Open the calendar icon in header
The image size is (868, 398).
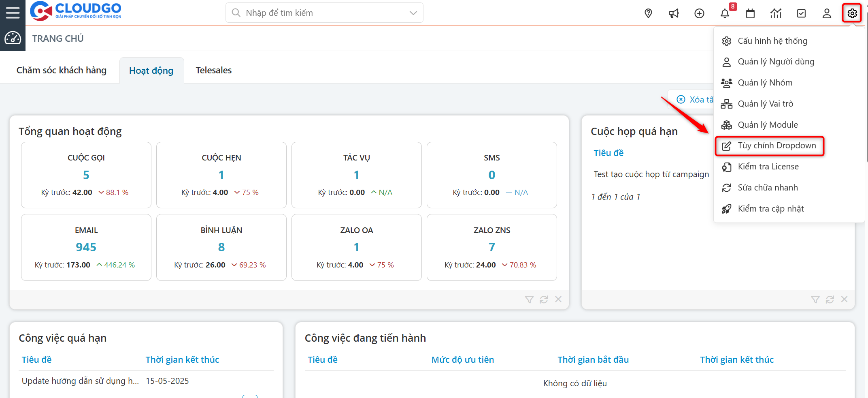[x=750, y=13]
